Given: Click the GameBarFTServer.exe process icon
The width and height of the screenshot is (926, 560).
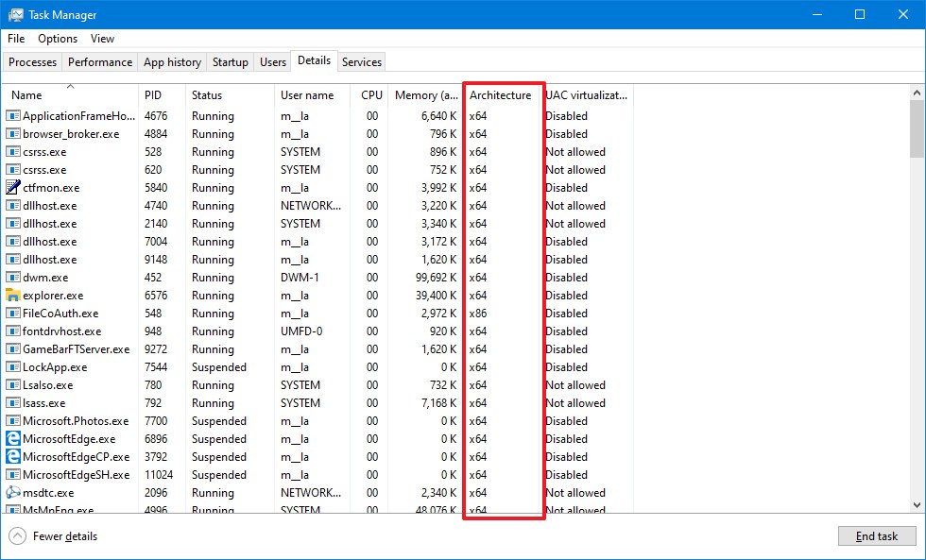Looking at the screenshot, I should pyautogui.click(x=13, y=349).
